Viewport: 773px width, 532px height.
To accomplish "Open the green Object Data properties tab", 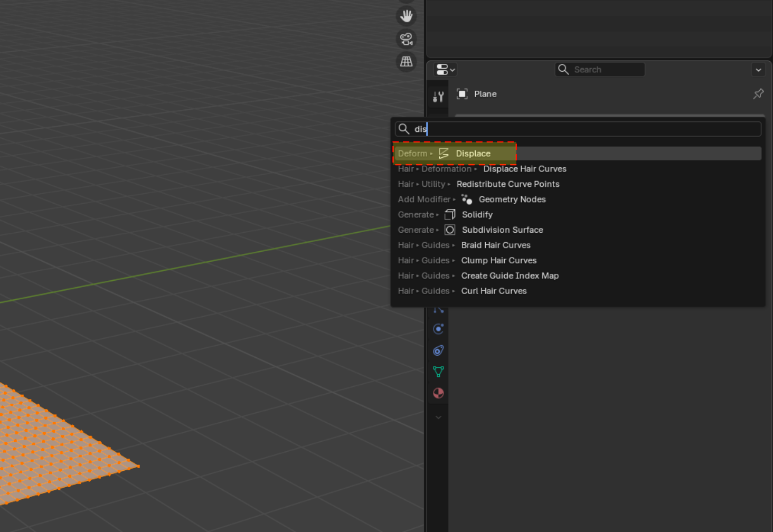I will (x=438, y=372).
